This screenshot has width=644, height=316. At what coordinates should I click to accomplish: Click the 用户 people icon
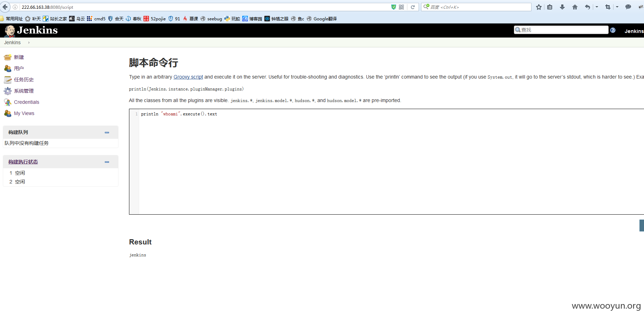pyautogui.click(x=8, y=68)
